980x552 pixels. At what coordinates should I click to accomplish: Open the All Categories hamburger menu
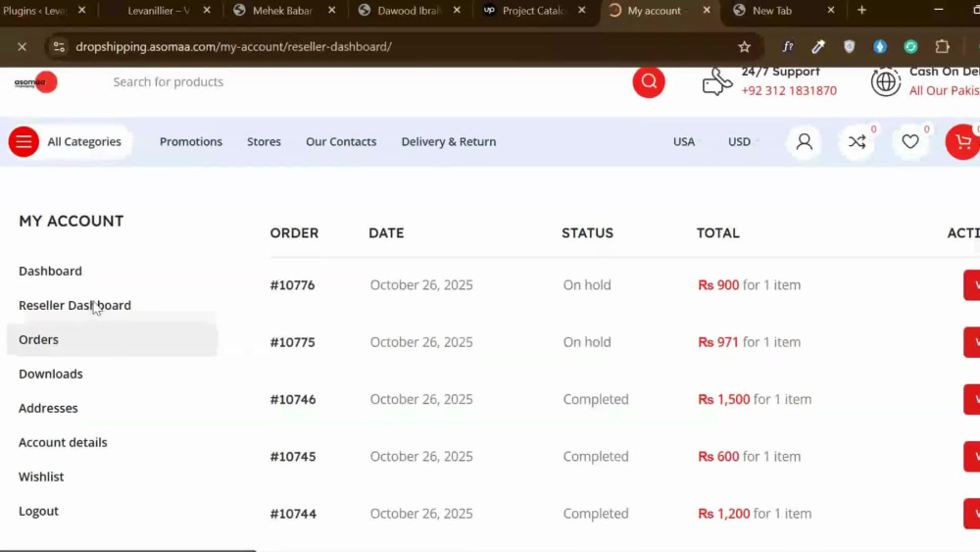[x=24, y=142]
